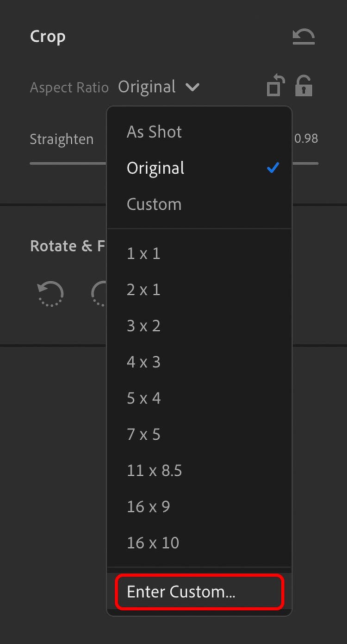Select the As Shot menu option

coord(155,132)
